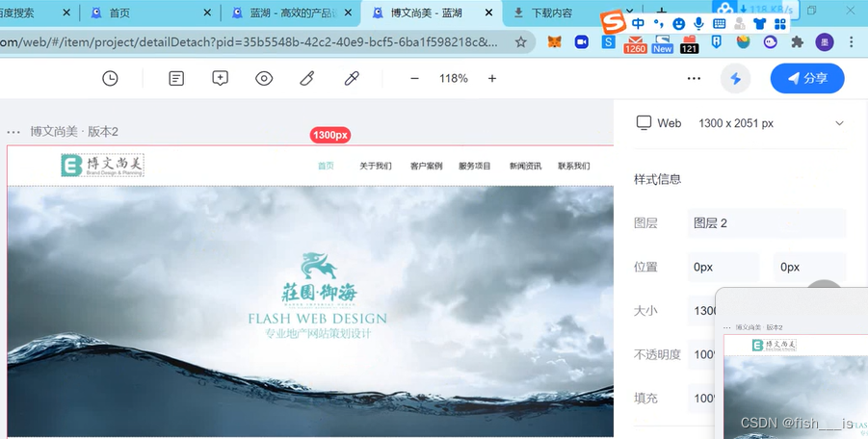
Task: Click the blue 分享 share button
Action: (x=807, y=79)
